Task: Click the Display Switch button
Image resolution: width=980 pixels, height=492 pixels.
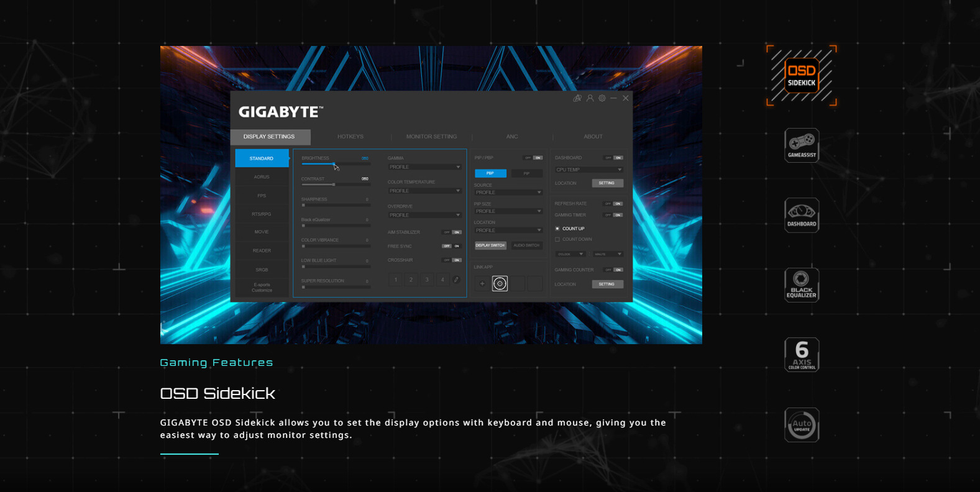Action: pyautogui.click(x=490, y=245)
